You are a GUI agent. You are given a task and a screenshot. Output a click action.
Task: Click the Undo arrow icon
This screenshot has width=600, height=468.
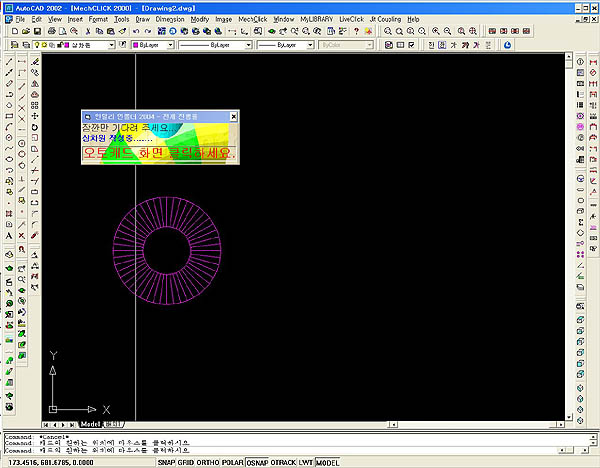[136, 31]
